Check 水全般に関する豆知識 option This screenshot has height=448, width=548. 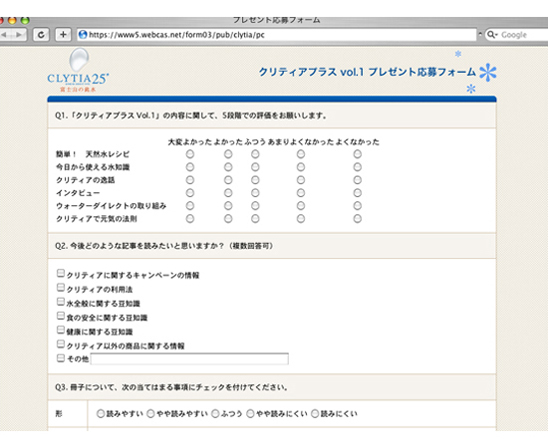click(x=61, y=302)
